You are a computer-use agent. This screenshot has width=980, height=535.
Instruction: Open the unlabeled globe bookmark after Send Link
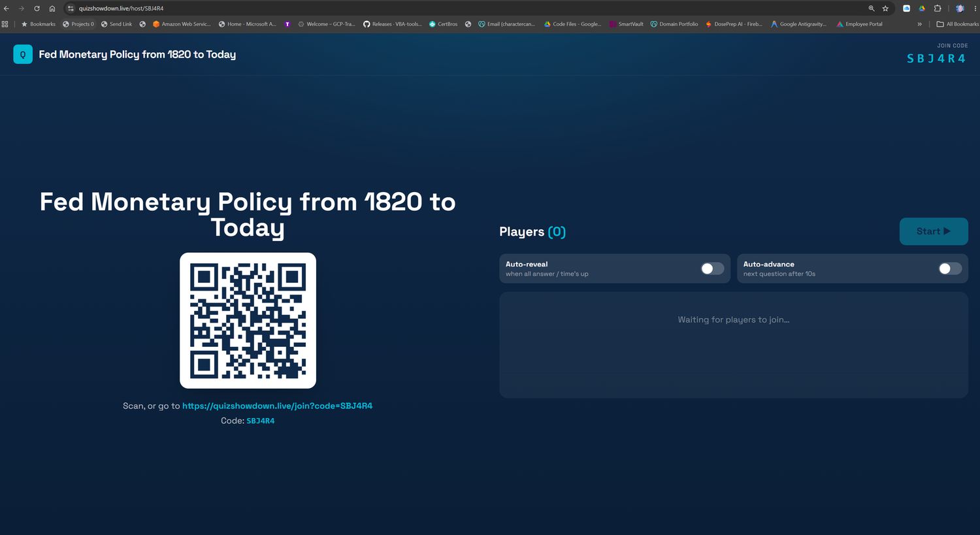tap(142, 24)
